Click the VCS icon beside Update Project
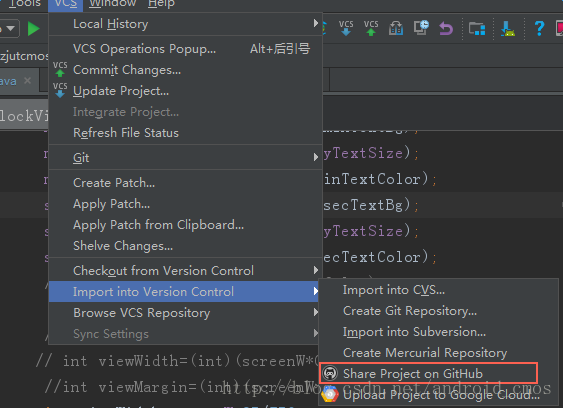 (x=60, y=90)
